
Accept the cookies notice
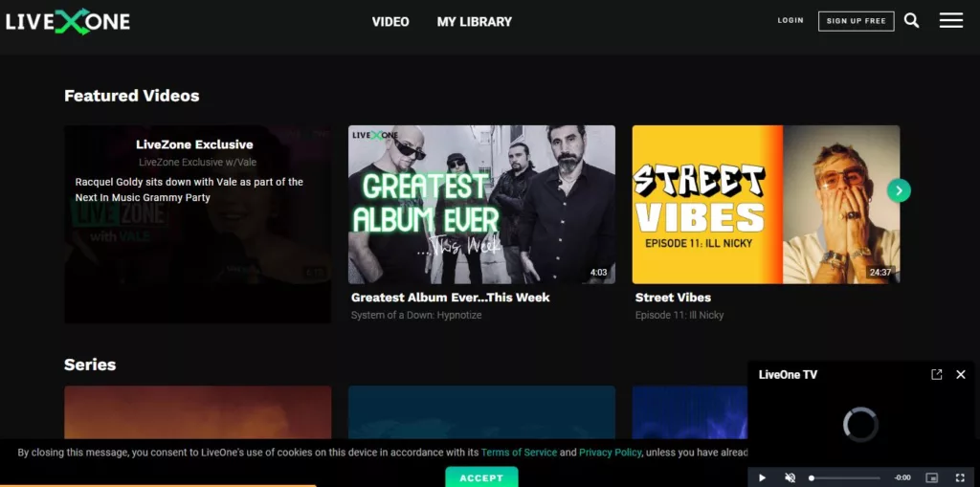pos(481,477)
